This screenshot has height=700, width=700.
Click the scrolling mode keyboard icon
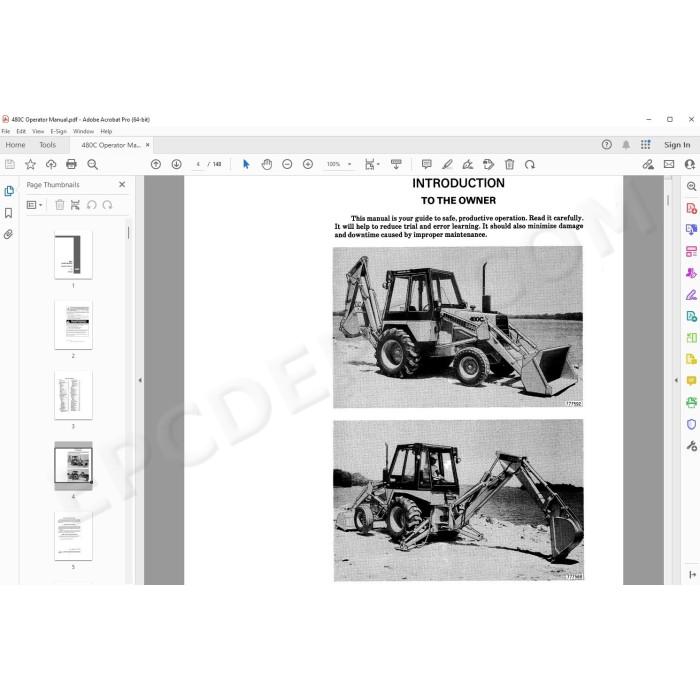pyautogui.click(x=396, y=164)
